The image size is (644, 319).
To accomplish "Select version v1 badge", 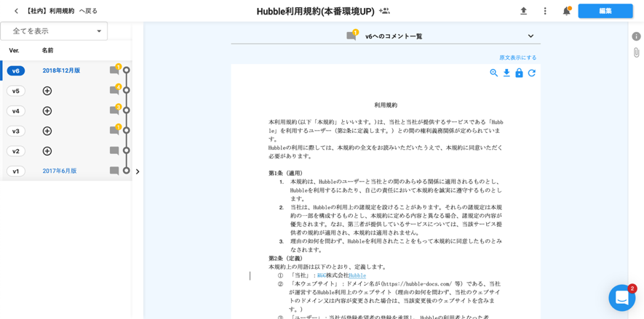I will (16, 171).
